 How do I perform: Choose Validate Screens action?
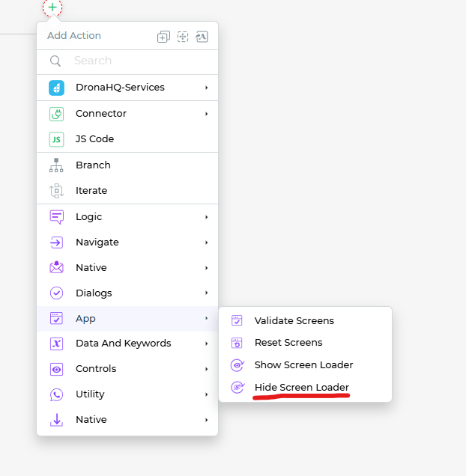point(305,320)
